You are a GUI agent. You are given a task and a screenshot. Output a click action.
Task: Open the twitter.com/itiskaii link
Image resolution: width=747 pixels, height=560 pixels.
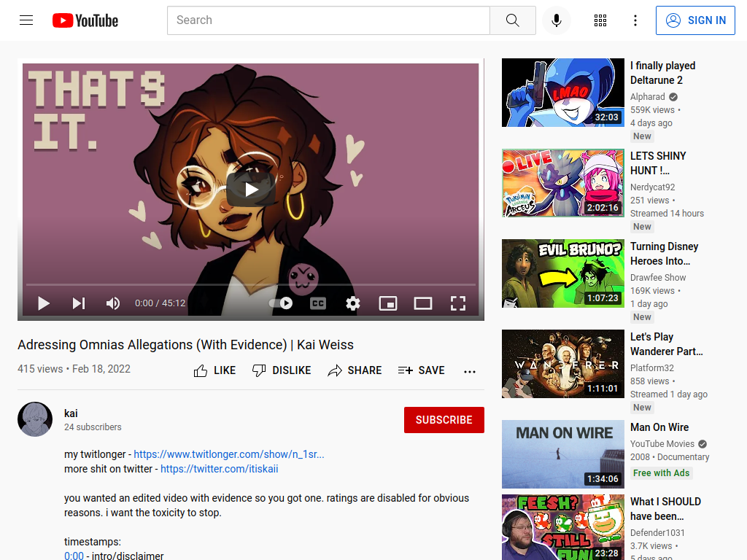pyautogui.click(x=219, y=469)
